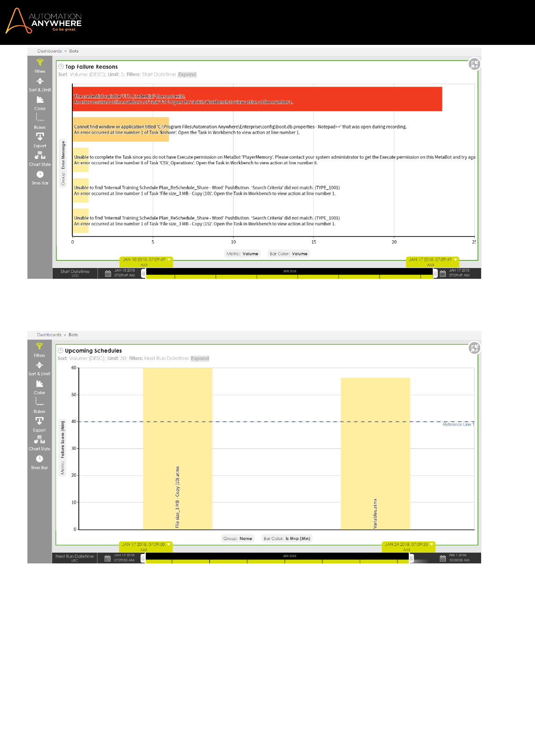Open start calendar on Next Run Datetime bar
535x756 pixels.
point(107,558)
